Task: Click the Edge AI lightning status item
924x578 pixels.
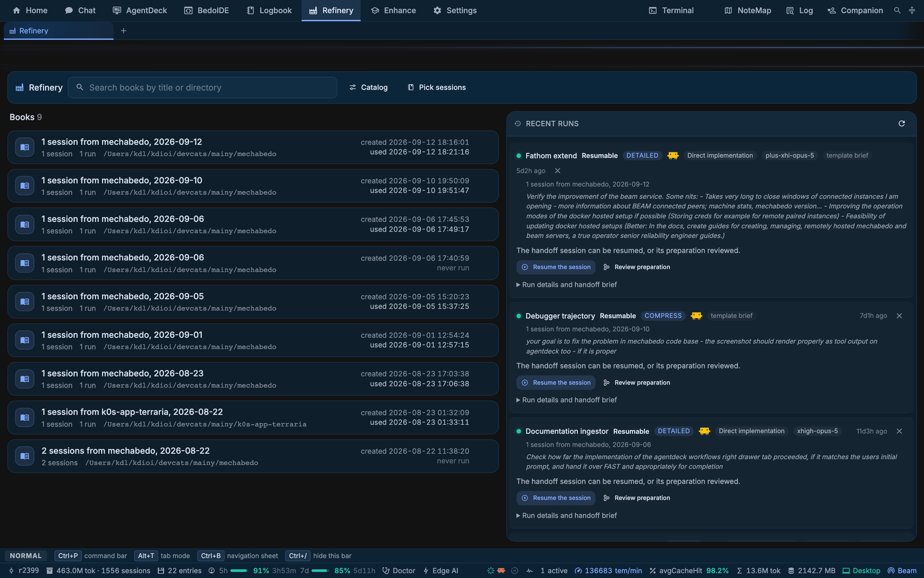Action: click(x=440, y=571)
